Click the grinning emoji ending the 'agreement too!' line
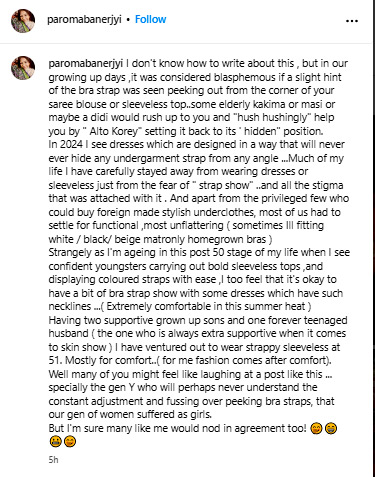The image size is (375, 477). [331, 428]
